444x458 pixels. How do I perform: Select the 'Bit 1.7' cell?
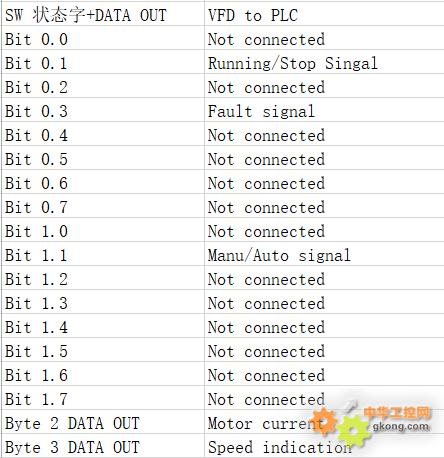point(103,398)
